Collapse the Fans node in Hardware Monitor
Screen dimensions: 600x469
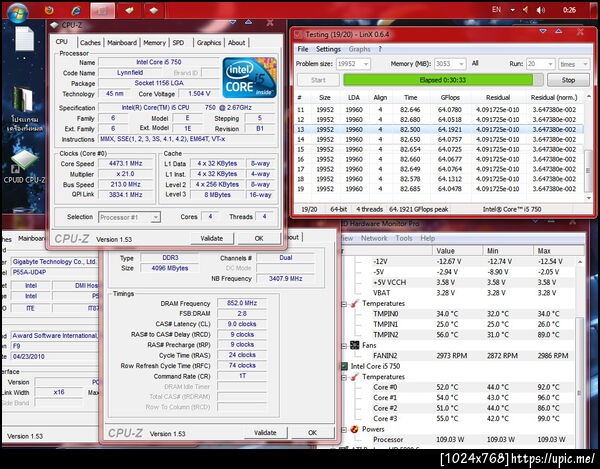pos(344,346)
